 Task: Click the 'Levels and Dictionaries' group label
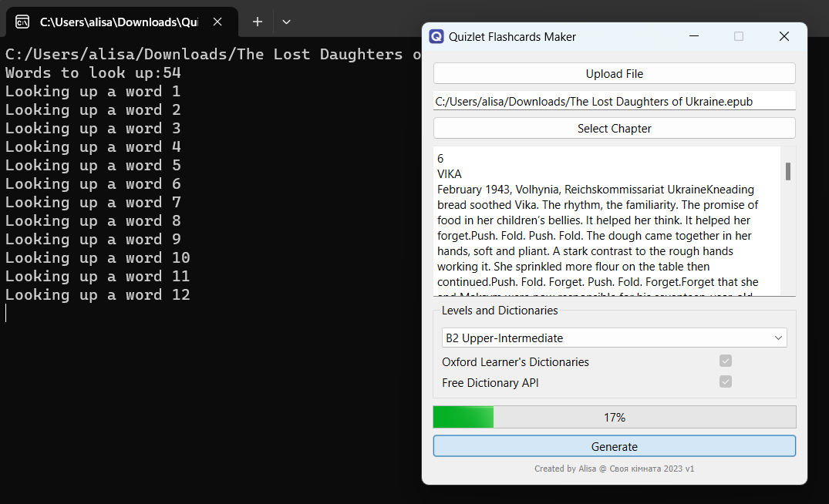[x=500, y=311]
